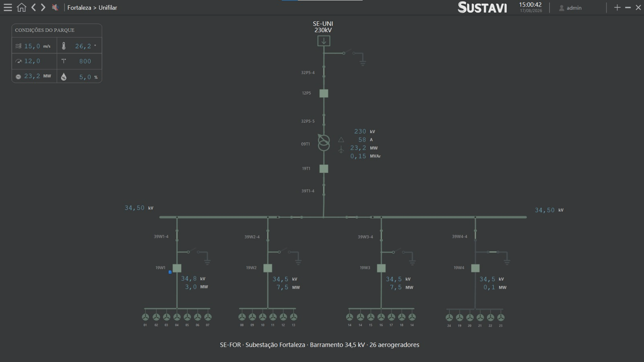The height and width of the screenshot is (362, 644).
Task: Go to the home screen
Action: (21, 8)
